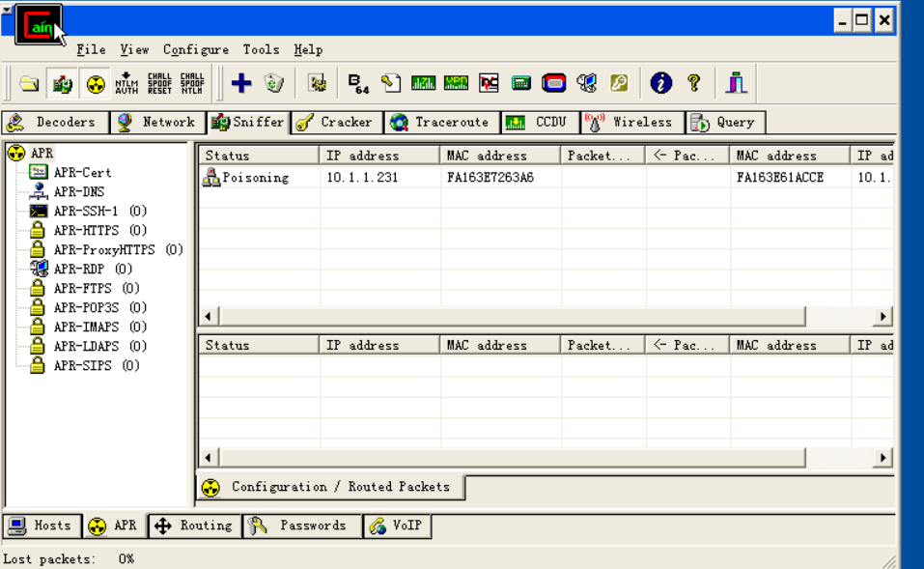The image size is (924, 569).
Task: Toggle the Start/Stop Sniffer toolbar icon
Action: click(62, 83)
